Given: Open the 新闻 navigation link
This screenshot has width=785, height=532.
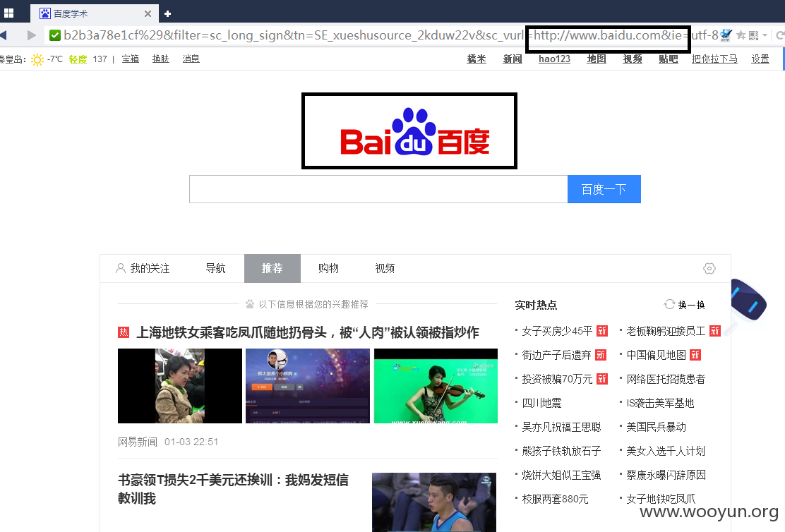Looking at the screenshot, I should (512, 59).
